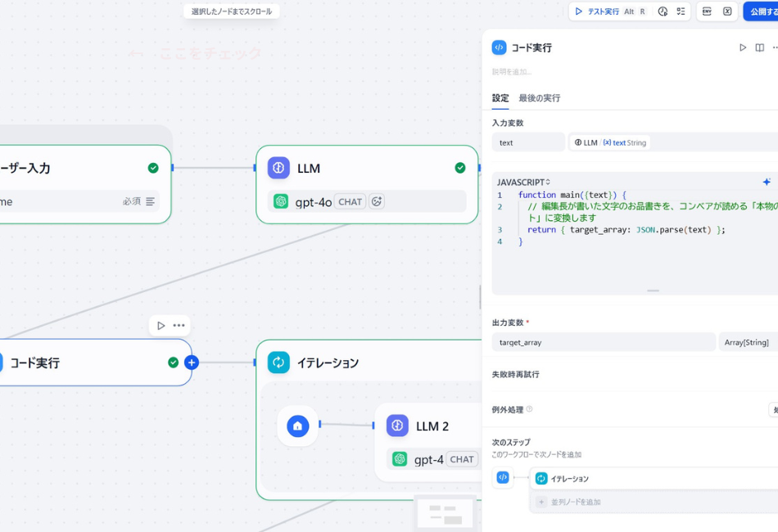Viewport: 778px width, 532px height.
Task: Open the checklist icon in top toolbar
Action: tap(681, 11)
